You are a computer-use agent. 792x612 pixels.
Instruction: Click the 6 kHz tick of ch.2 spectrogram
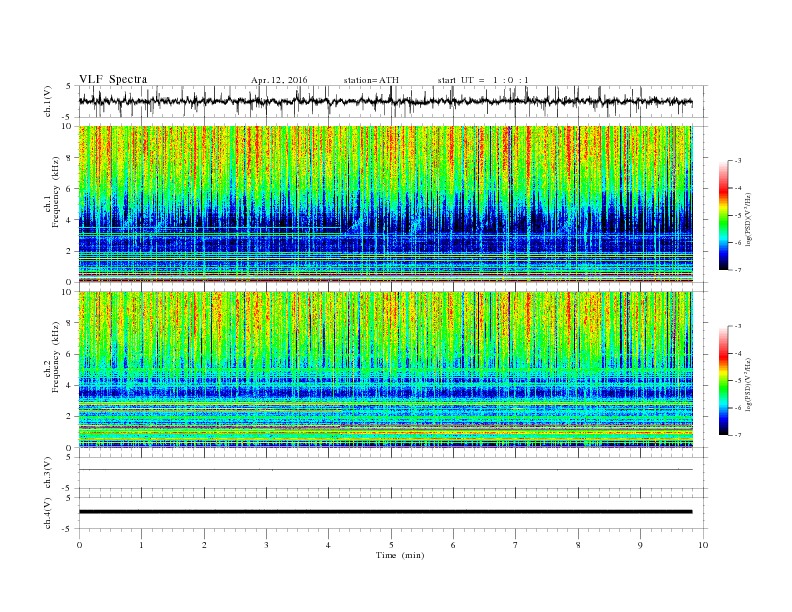(69, 354)
